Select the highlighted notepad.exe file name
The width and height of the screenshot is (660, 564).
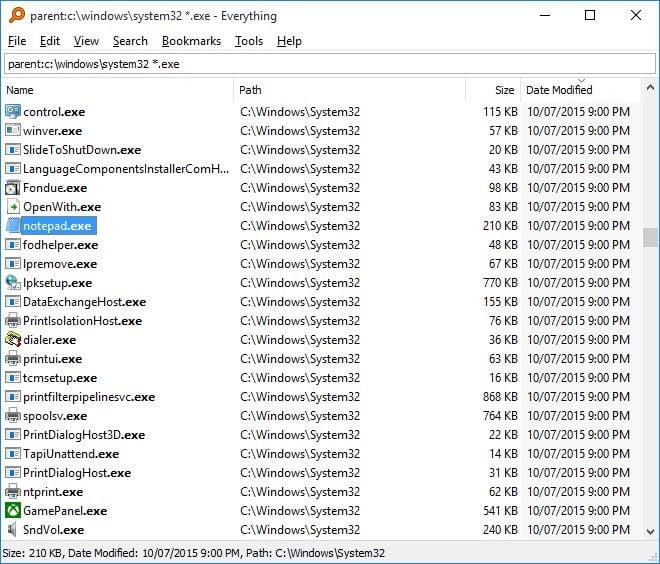pos(57,226)
